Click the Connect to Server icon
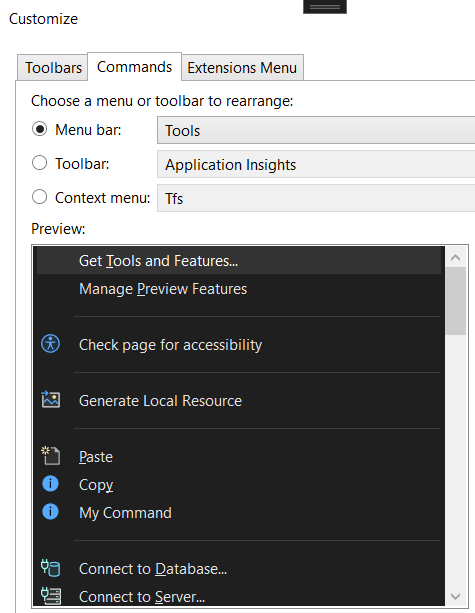 click(50, 595)
